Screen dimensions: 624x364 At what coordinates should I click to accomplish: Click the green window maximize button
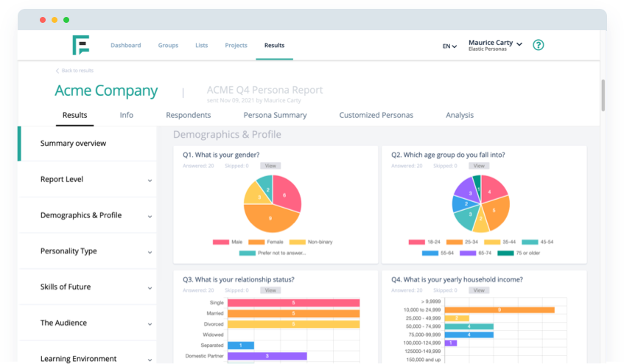point(66,20)
